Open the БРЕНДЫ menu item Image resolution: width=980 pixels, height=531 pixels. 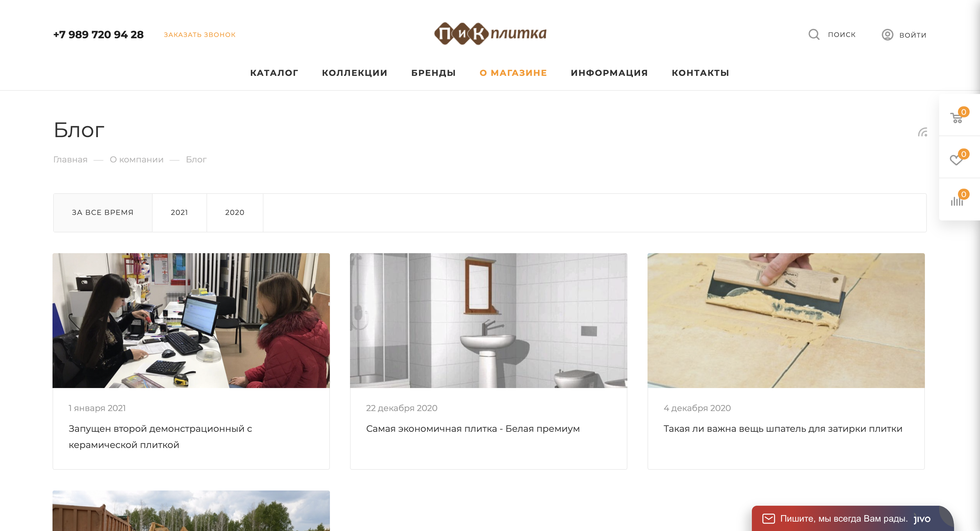click(433, 73)
